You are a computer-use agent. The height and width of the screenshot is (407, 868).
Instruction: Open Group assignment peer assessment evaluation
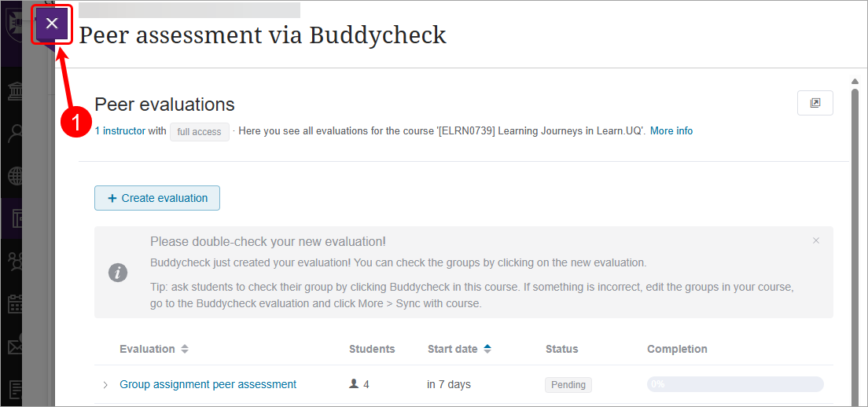click(208, 384)
